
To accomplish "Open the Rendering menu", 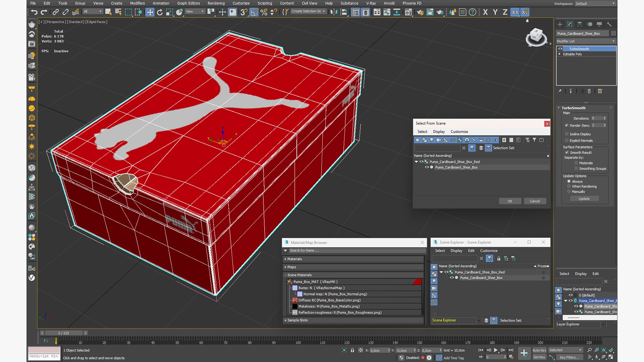I will point(216,3).
